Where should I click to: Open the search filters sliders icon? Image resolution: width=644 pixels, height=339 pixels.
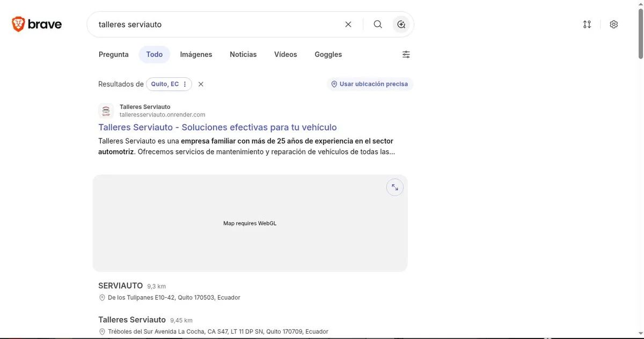[406, 54]
